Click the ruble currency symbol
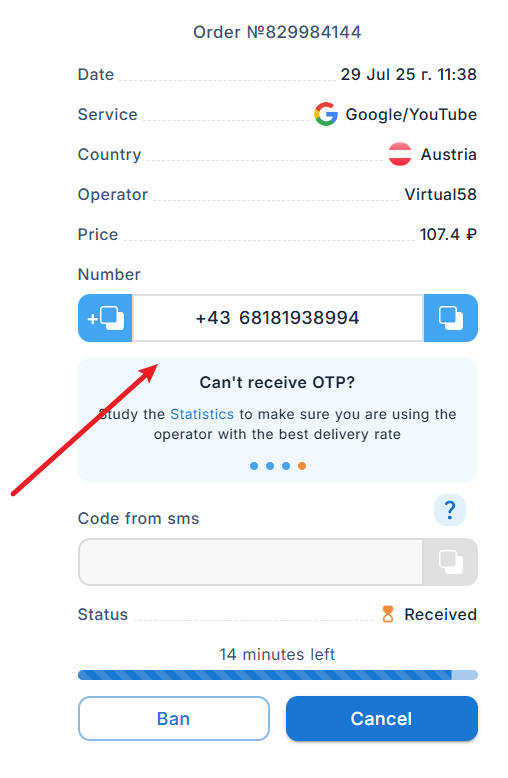Viewport: 508px width, 778px height. point(471,234)
